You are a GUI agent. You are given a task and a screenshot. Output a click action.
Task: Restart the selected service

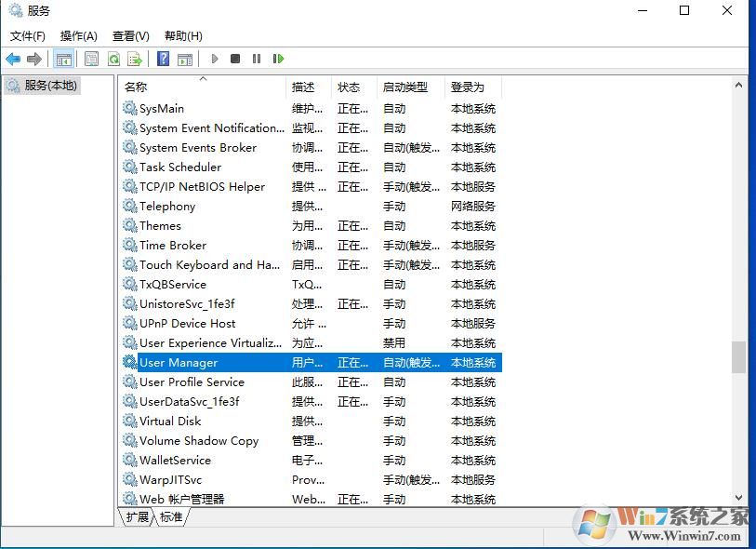click(278, 58)
